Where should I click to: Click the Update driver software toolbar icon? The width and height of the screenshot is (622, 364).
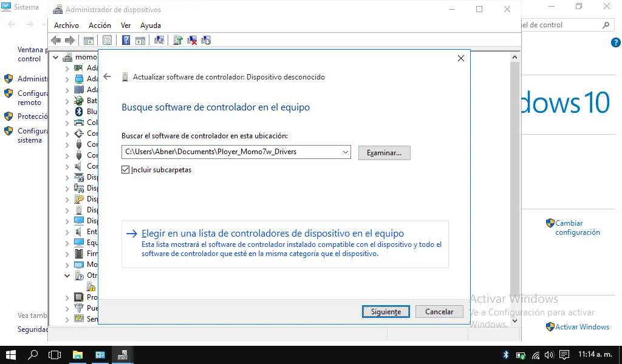point(178,41)
